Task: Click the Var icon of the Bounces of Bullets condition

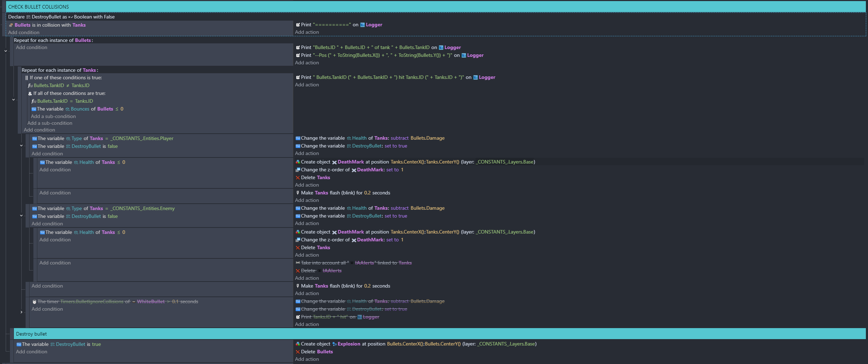Action: coord(34,109)
